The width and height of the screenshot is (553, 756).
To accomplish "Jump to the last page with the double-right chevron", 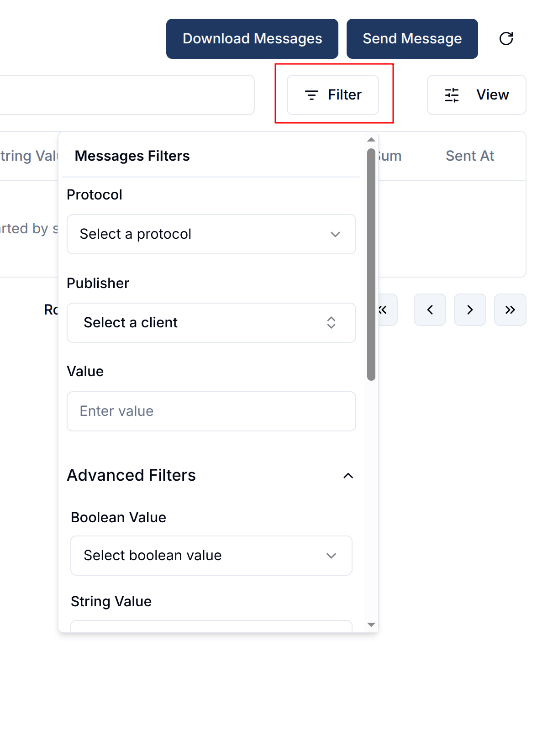I will 510,310.
